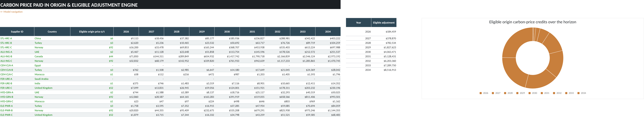Select the $1,827,623 eligible adjustment for 2029

[x=384, y=47]
